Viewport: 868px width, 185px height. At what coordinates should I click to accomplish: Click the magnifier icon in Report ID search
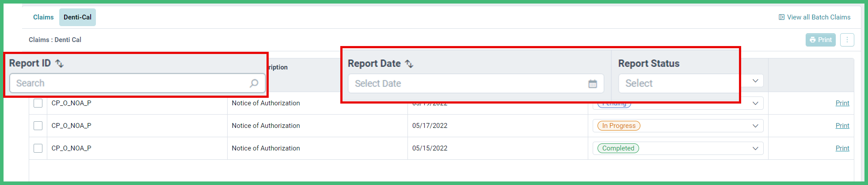[x=254, y=83]
